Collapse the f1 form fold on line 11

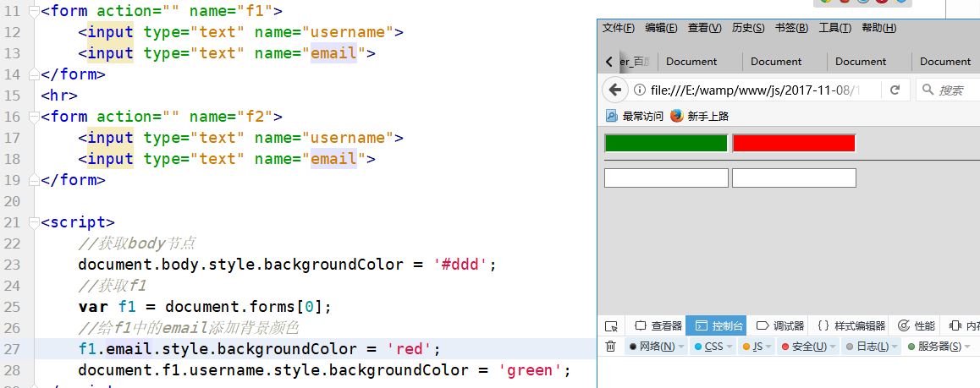pos(33,11)
